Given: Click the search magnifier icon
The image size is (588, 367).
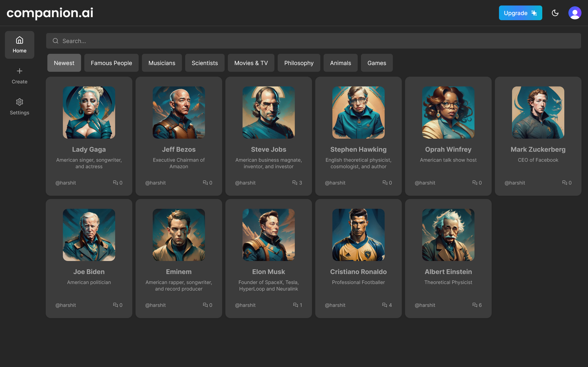Looking at the screenshot, I should [x=55, y=41].
